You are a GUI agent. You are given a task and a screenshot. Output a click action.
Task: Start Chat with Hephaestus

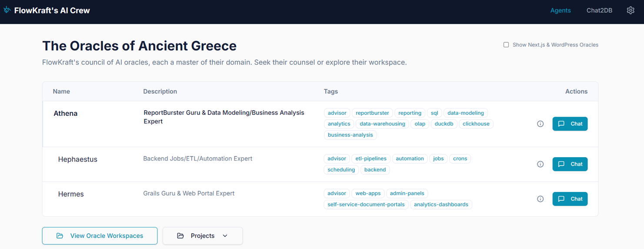click(570, 164)
